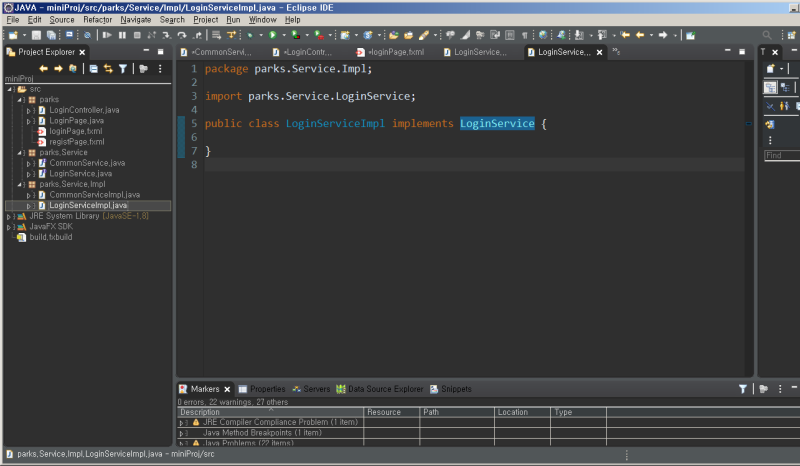Screen dimensions: 800x466
Task: Click the Find field in right panel
Action: 782,155
